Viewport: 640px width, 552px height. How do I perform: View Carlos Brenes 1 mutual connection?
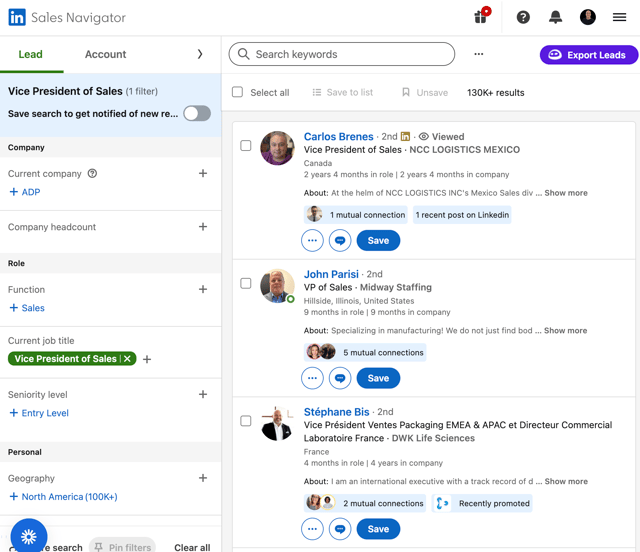coord(356,215)
